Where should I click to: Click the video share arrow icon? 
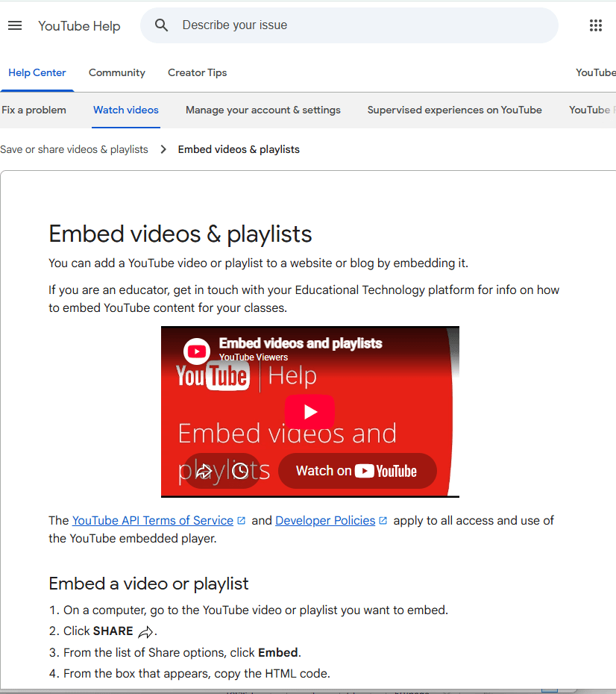click(204, 471)
